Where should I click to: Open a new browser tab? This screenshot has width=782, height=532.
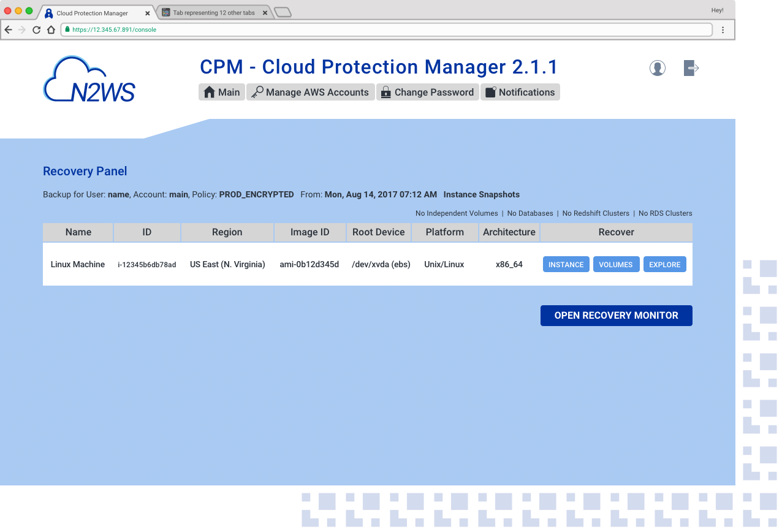click(283, 12)
